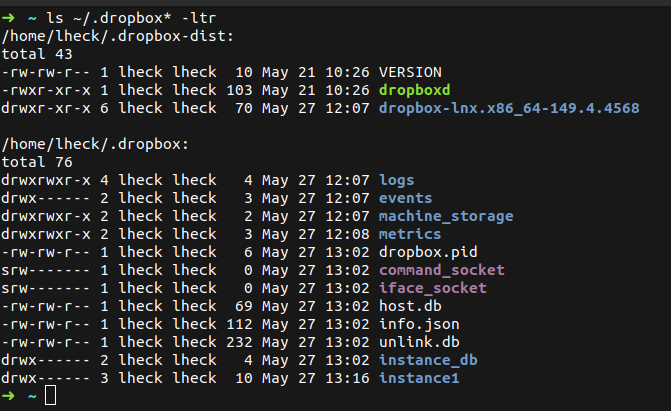Click the /home/lheck/.dropbox: path header
This screenshot has height=411, width=671.
(x=96, y=144)
